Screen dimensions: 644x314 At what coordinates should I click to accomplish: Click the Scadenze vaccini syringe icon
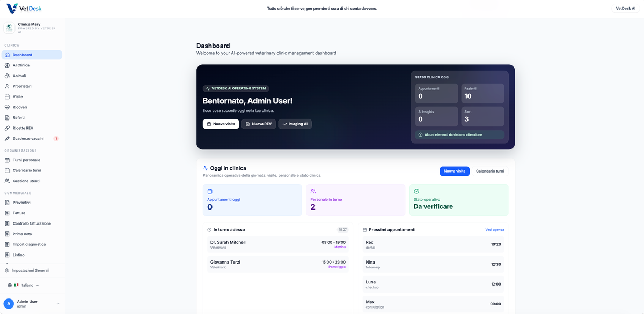(7, 138)
